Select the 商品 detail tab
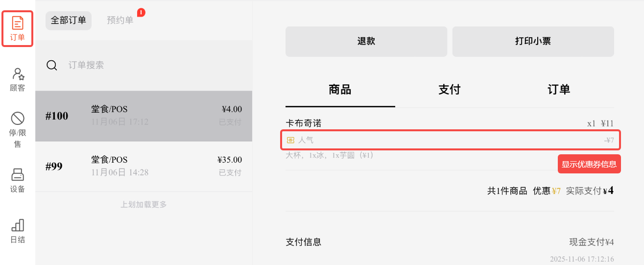644x265 pixels. [340, 90]
